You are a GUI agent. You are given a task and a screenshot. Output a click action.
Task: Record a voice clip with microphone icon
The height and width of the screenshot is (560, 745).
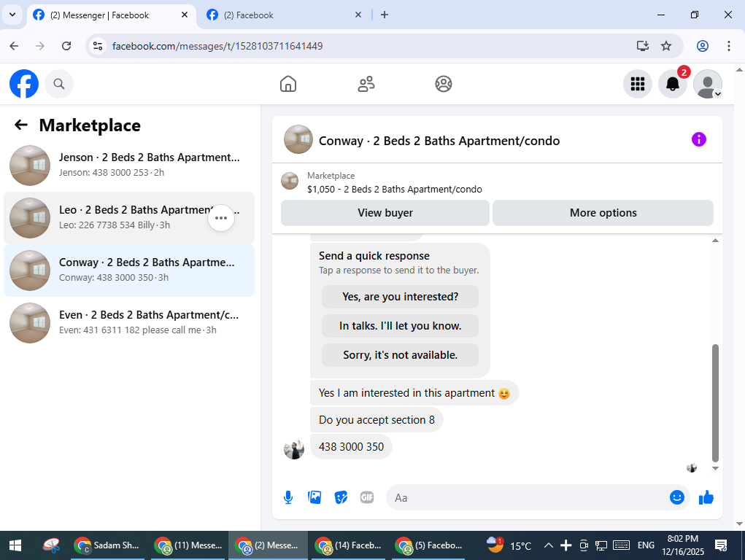point(288,497)
